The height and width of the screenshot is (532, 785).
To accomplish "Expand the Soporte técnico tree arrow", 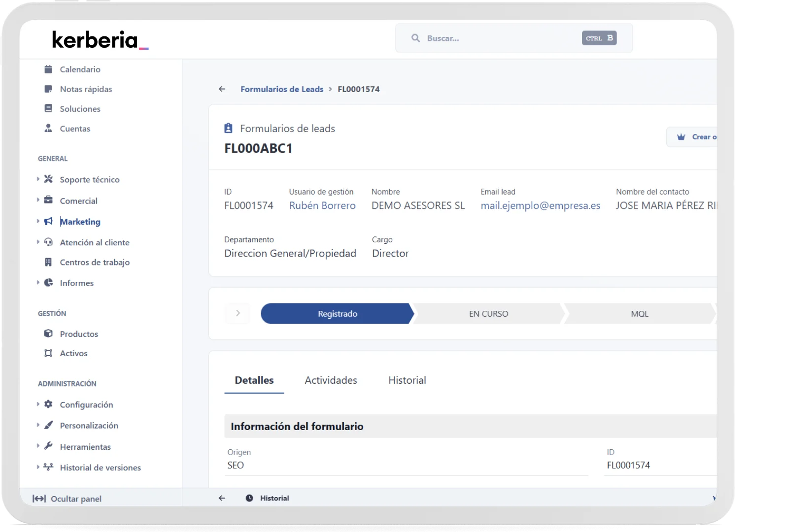I will (x=38, y=179).
